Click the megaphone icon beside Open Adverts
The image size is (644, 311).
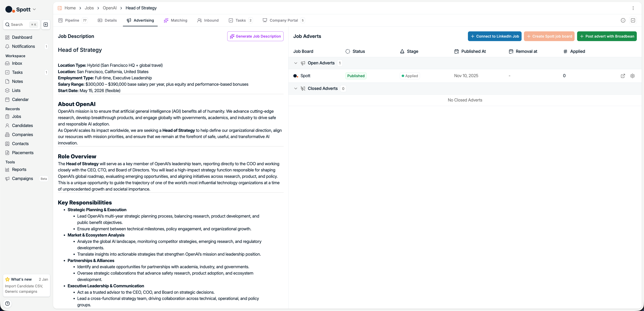click(x=303, y=63)
